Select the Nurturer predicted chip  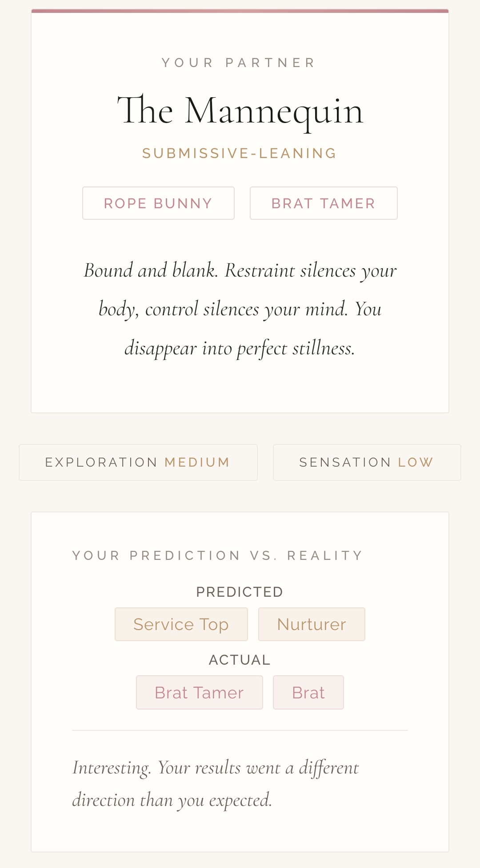point(311,624)
